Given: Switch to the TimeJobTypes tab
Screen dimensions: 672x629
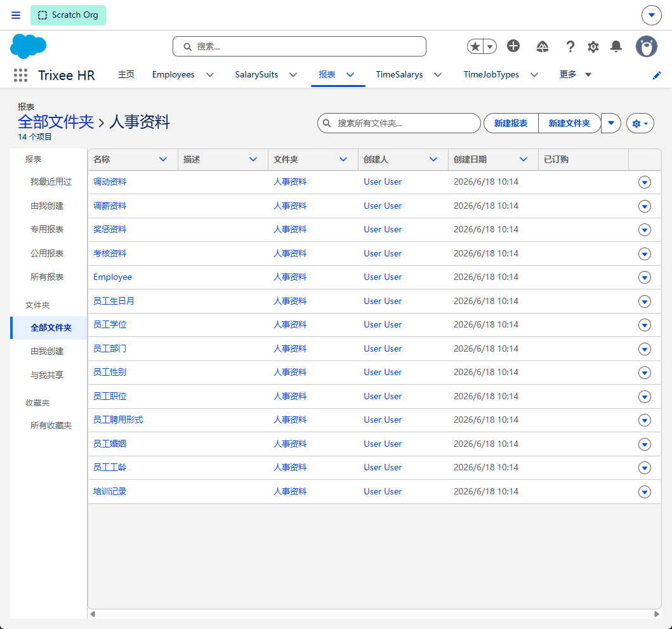Looking at the screenshot, I should pos(491,75).
